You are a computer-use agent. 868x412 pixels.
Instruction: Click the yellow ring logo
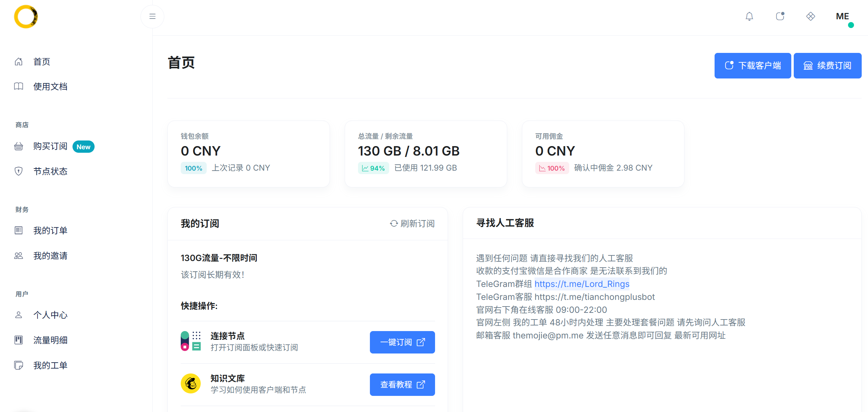[26, 16]
